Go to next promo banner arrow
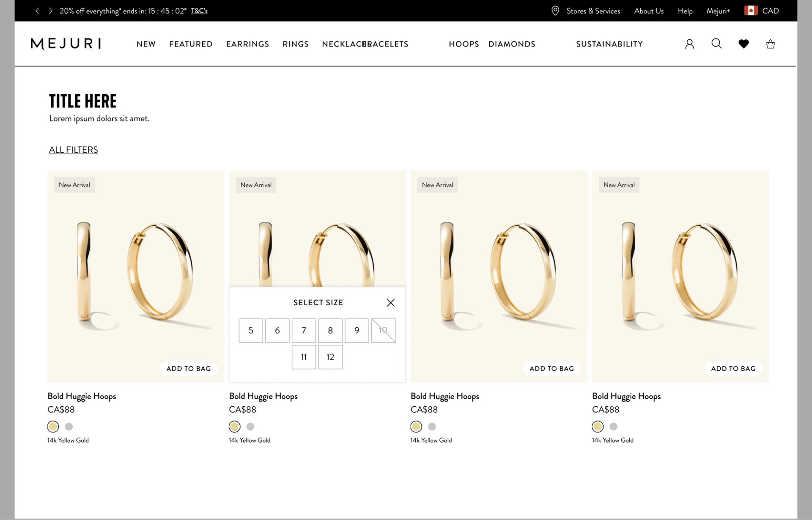The width and height of the screenshot is (812, 520). (x=50, y=11)
